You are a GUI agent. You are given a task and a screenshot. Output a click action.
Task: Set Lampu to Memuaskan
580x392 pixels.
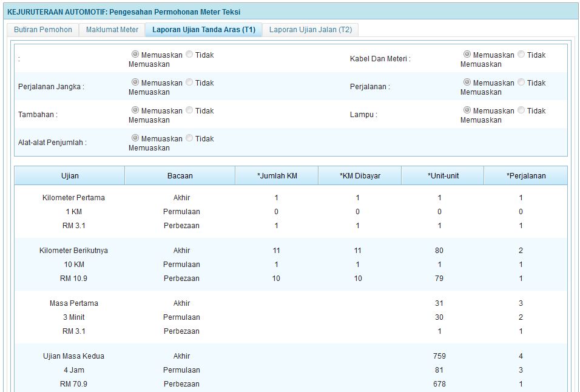pos(467,110)
